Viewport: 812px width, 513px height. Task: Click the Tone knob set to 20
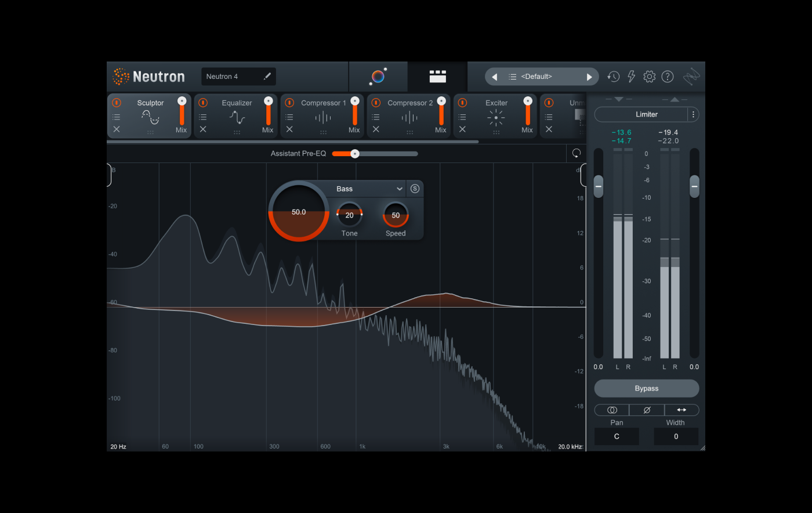pos(349,215)
